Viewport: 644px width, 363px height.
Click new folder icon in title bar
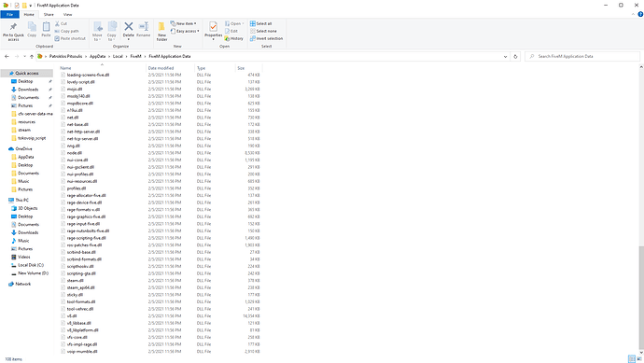[24, 6]
